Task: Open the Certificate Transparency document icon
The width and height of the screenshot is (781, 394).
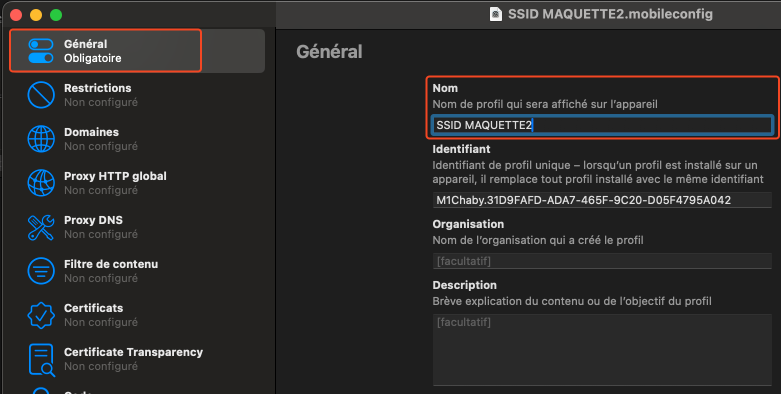Action: 41,359
